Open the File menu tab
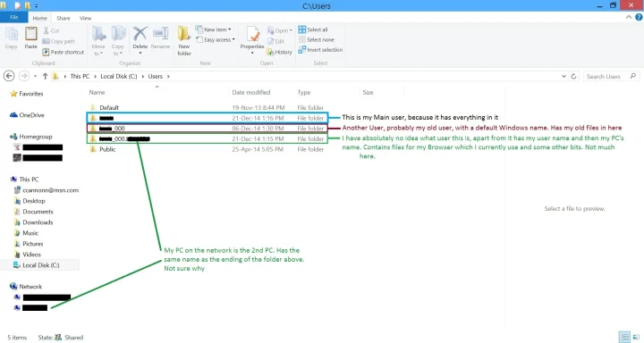 14,17
